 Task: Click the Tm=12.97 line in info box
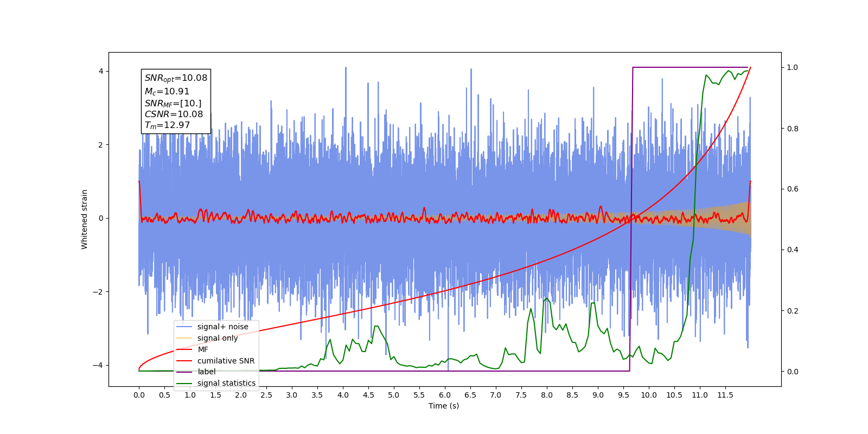pyautogui.click(x=167, y=125)
